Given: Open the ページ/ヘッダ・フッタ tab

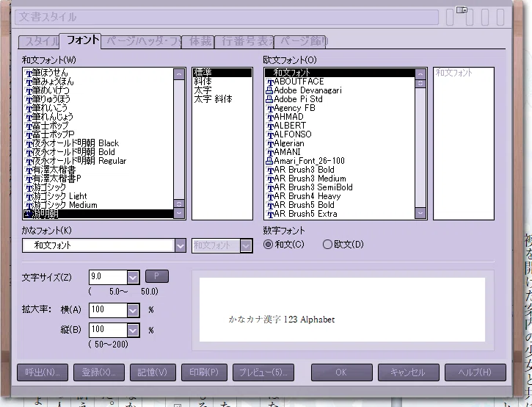Looking at the screenshot, I should [142, 41].
